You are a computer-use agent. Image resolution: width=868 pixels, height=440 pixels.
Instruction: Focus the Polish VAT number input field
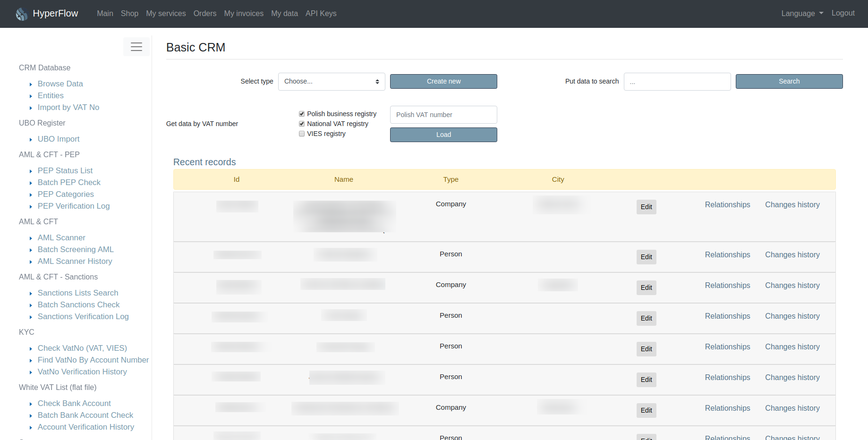(x=443, y=115)
